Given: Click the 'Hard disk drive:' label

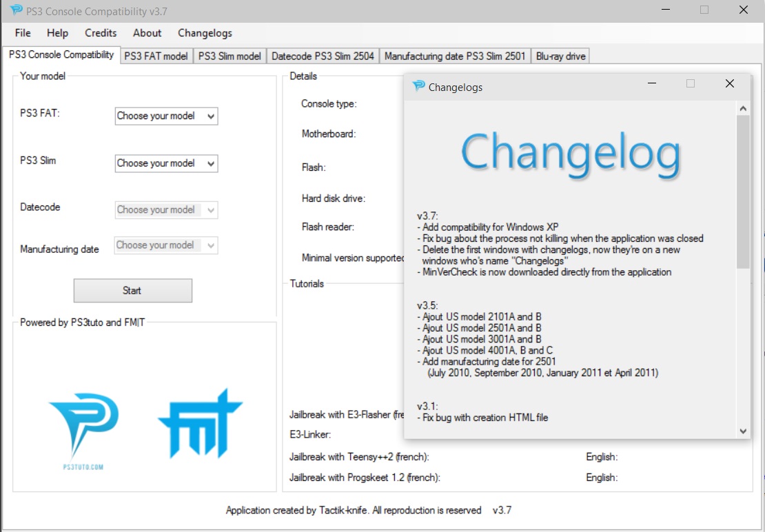Looking at the screenshot, I should click(334, 198).
